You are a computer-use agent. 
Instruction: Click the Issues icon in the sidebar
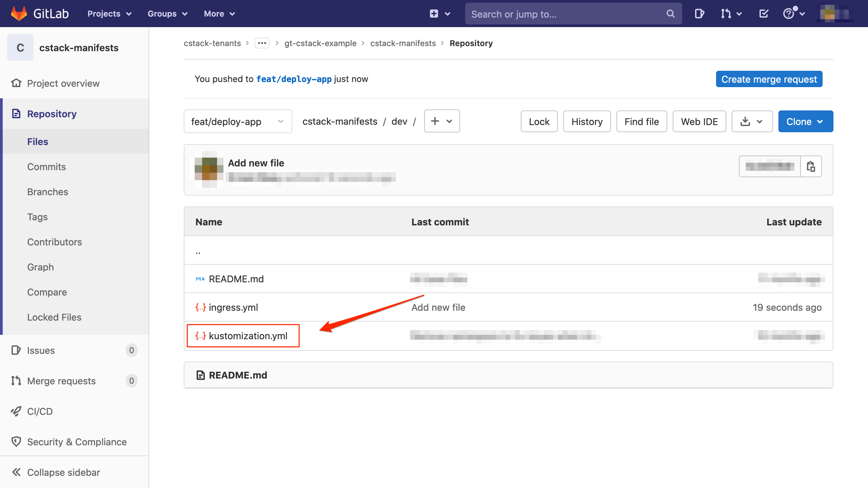tap(17, 350)
